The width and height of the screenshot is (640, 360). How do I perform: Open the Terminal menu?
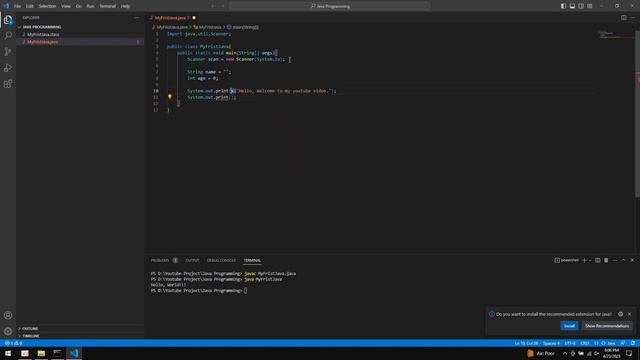point(108,6)
